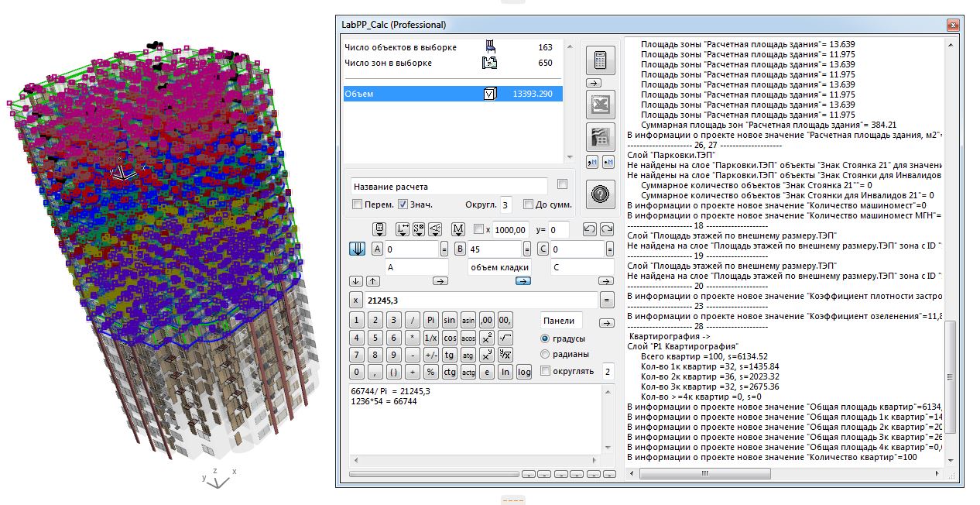Click the percent key

(431, 372)
